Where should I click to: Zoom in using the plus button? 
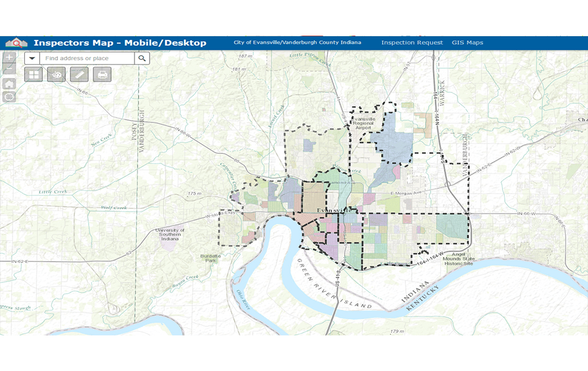8,57
